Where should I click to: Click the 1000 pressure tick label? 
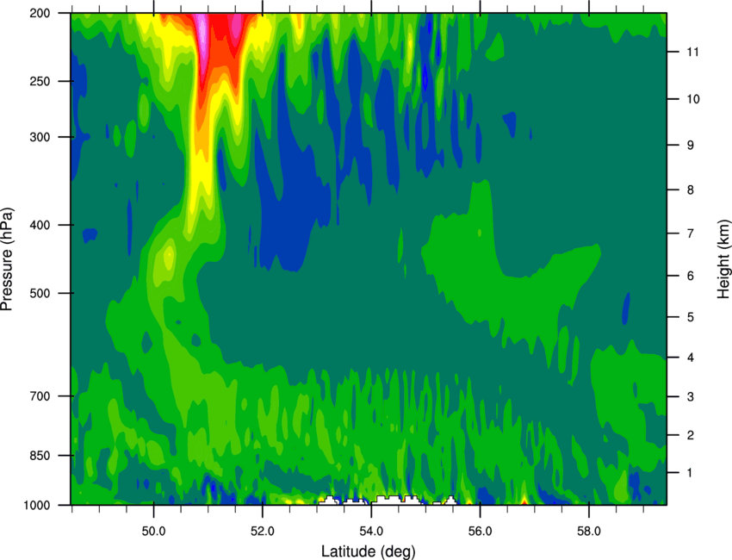click(36, 506)
